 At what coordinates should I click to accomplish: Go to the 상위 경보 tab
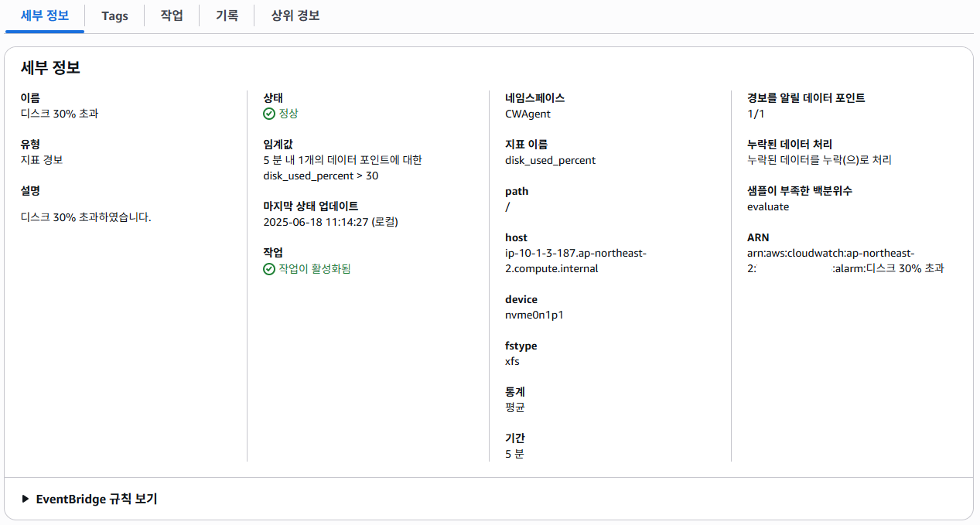click(x=295, y=15)
